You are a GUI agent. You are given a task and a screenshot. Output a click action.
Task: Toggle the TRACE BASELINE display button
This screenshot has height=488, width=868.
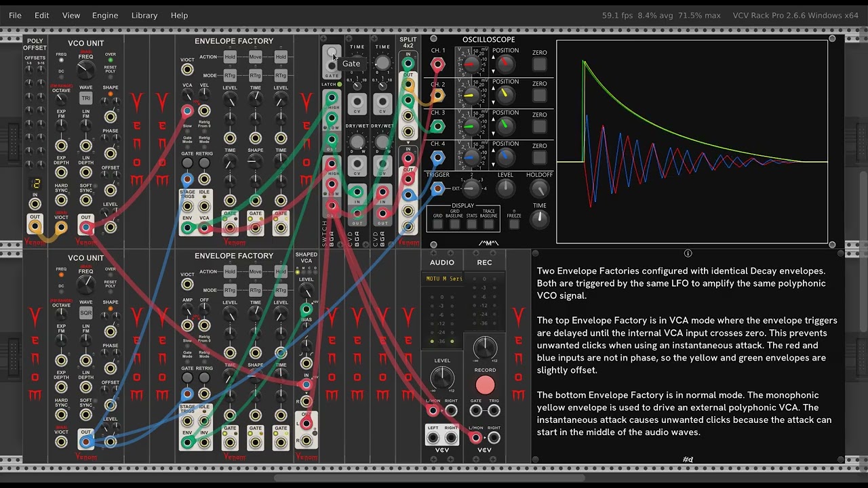(x=489, y=225)
